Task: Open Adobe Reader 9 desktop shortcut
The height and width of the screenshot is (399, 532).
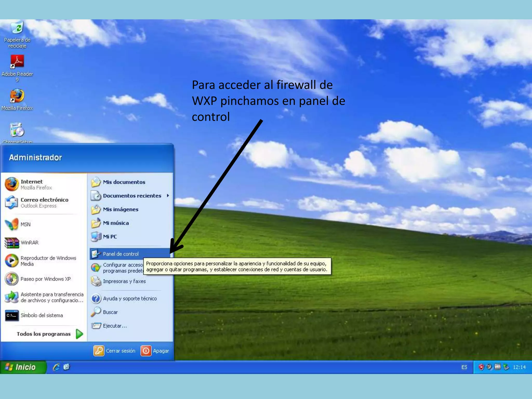Action: pyautogui.click(x=17, y=69)
